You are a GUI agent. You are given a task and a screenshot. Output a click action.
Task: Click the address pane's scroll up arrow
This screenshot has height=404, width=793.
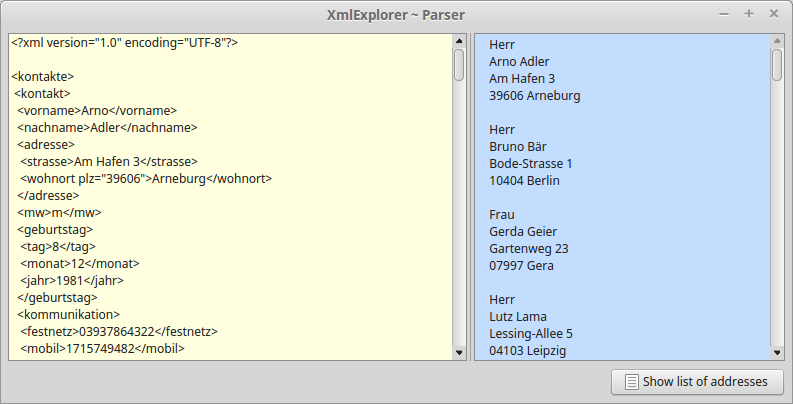[x=777, y=42]
